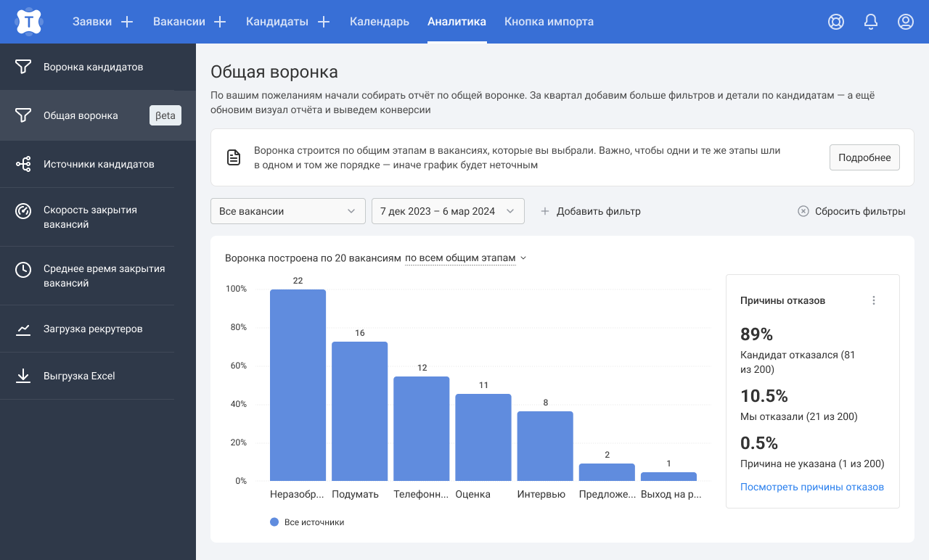Image resolution: width=929 pixels, height=560 pixels.
Task: Click 89% refusal statistic
Action: pyautogui.click(x=757, y=334)
